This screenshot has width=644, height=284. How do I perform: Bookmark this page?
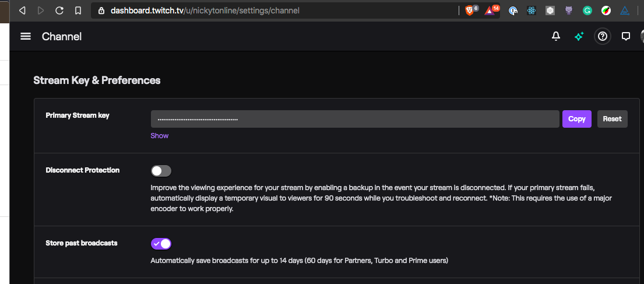[78, 10]
